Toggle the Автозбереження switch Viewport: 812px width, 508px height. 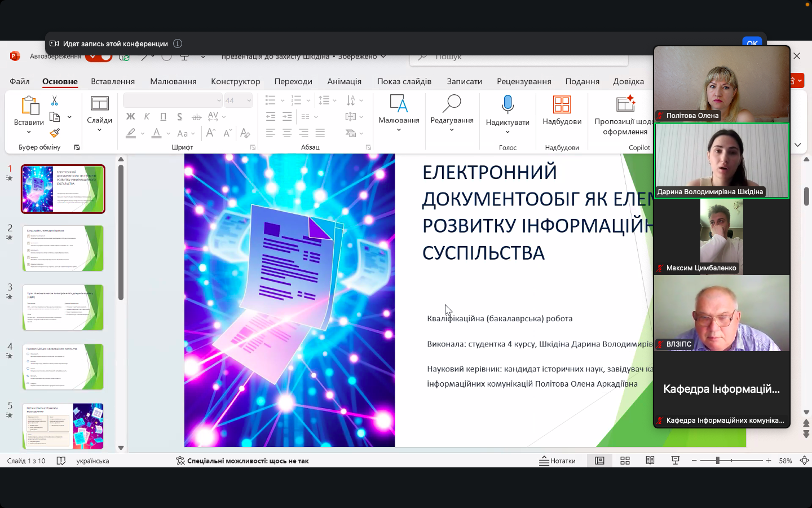100,56
